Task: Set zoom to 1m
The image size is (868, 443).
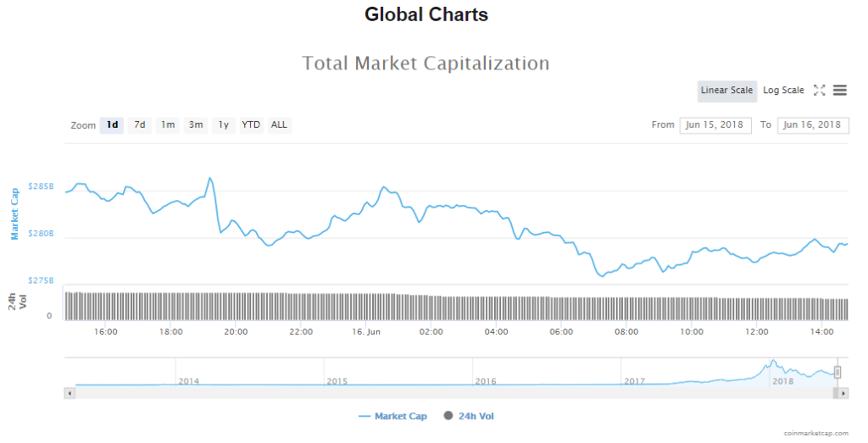Action: tap(168, 125)
